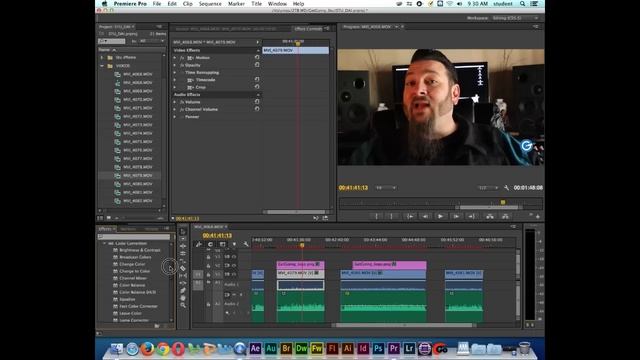The width and height of the screenshot is (640, 360).
Task: Open the Workspace dropdown
Action: point(515,18)
